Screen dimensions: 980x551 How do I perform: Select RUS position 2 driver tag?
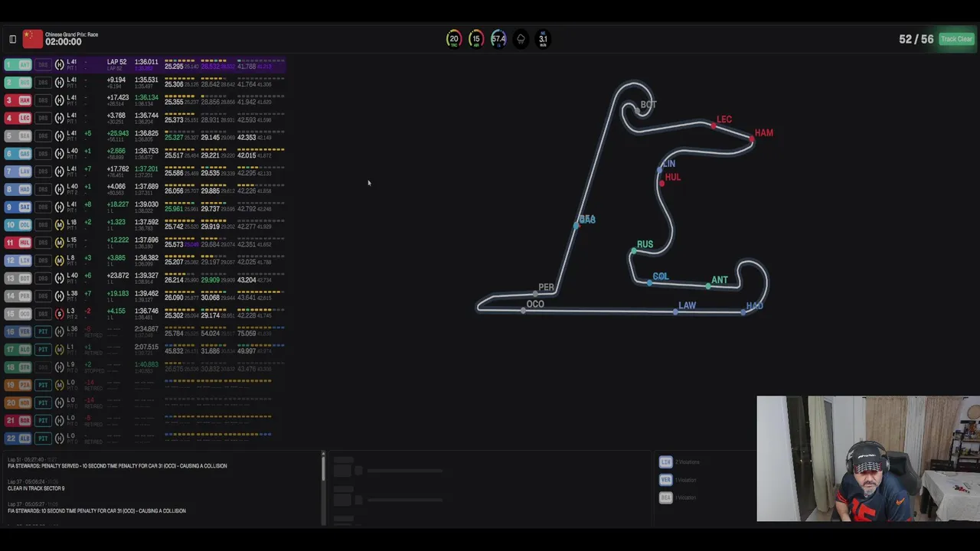(18, 83)
